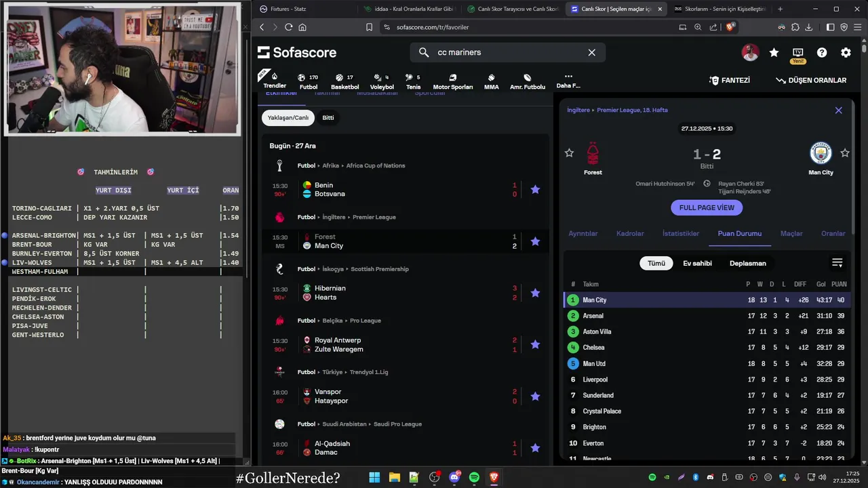Select Yaklaşan/Canlı filter chip

(288, 117)
